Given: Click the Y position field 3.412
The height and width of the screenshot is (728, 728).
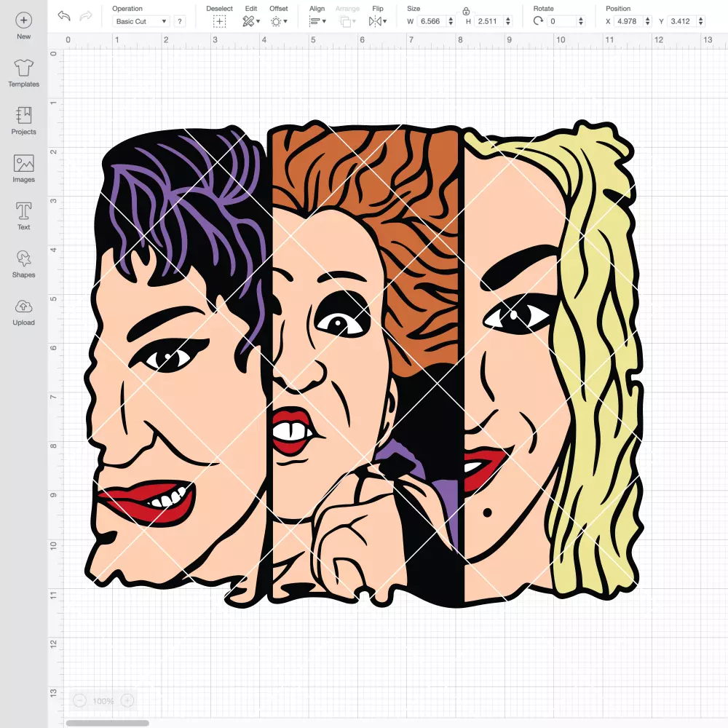Looking at the screenshot, I should pyautogui.click(x=681, y=21).
